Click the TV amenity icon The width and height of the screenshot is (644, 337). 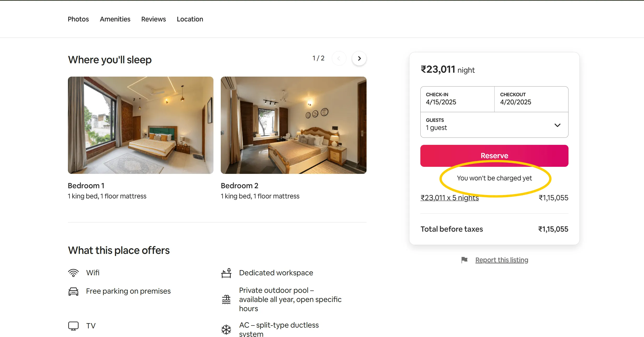tap(73, 326)
